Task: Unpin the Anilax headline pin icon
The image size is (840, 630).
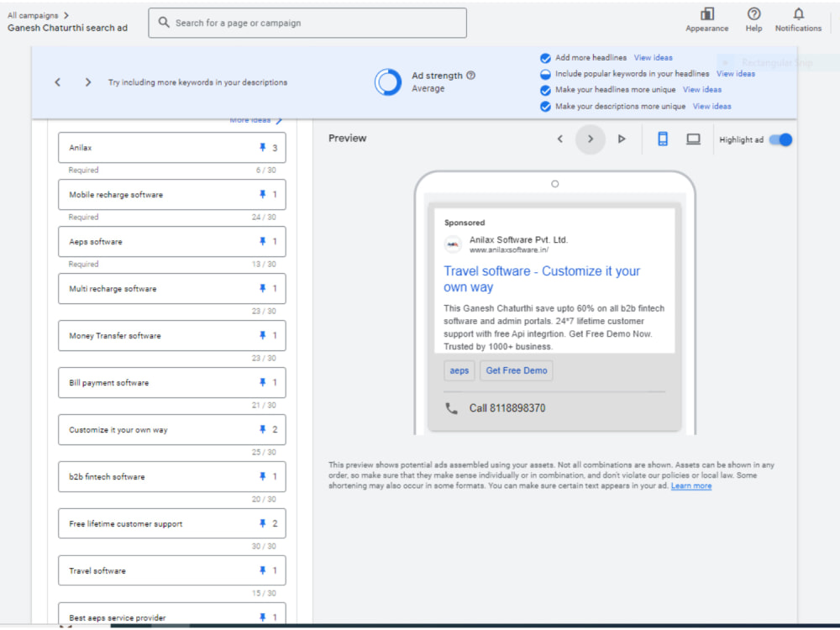Action: [262, 147]
